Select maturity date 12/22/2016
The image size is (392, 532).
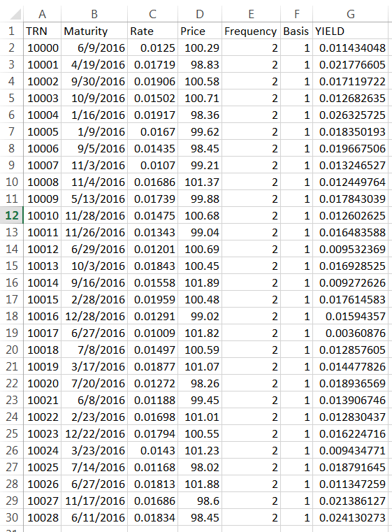pyautogui.click(x=94, y=433)
